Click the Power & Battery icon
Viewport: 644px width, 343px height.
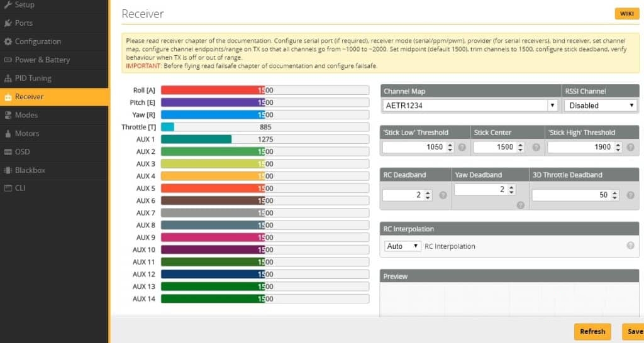click(x=8, y=60)
